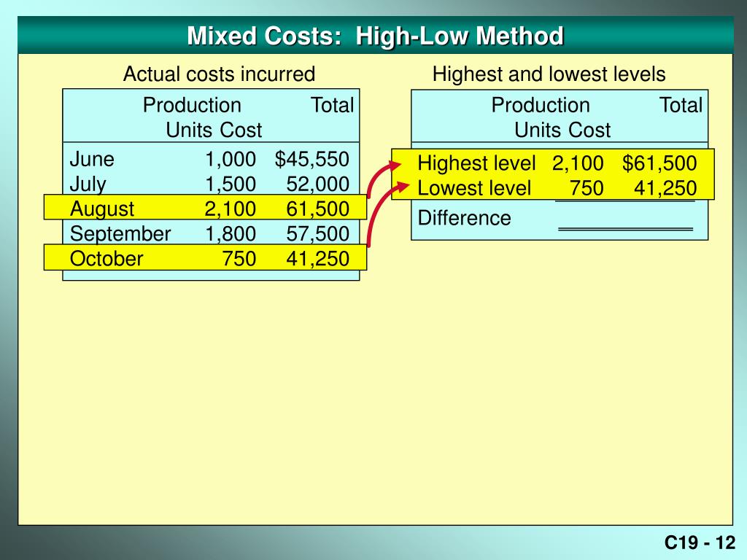The height and width of the screenshot is (560, 747).
Task: Click October's total cost '41,250' in left table
Action: pos(318,259)
